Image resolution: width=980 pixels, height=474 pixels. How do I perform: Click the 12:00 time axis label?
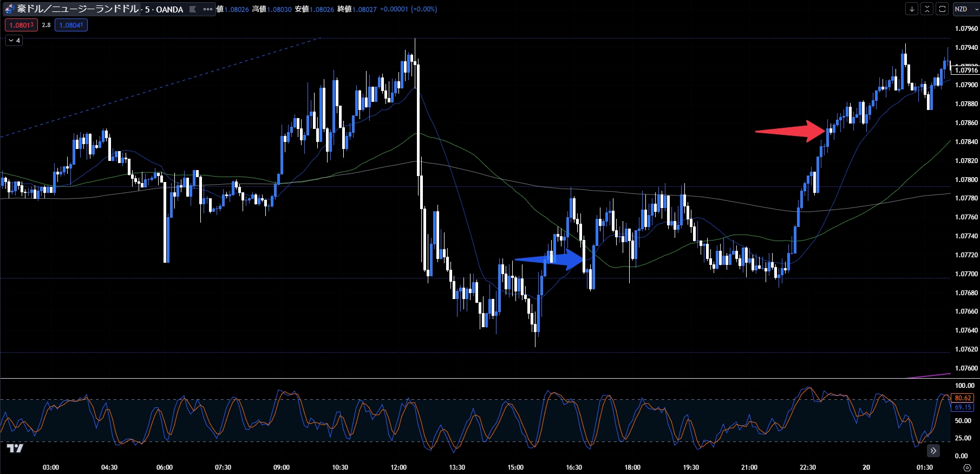(398, 467)
